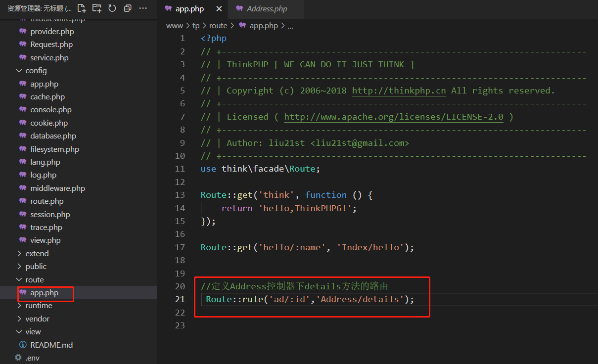Collapse all folders in explorer
Image resolution: width=598 pixels, height=364 pixels.
[x=128, y=8]
